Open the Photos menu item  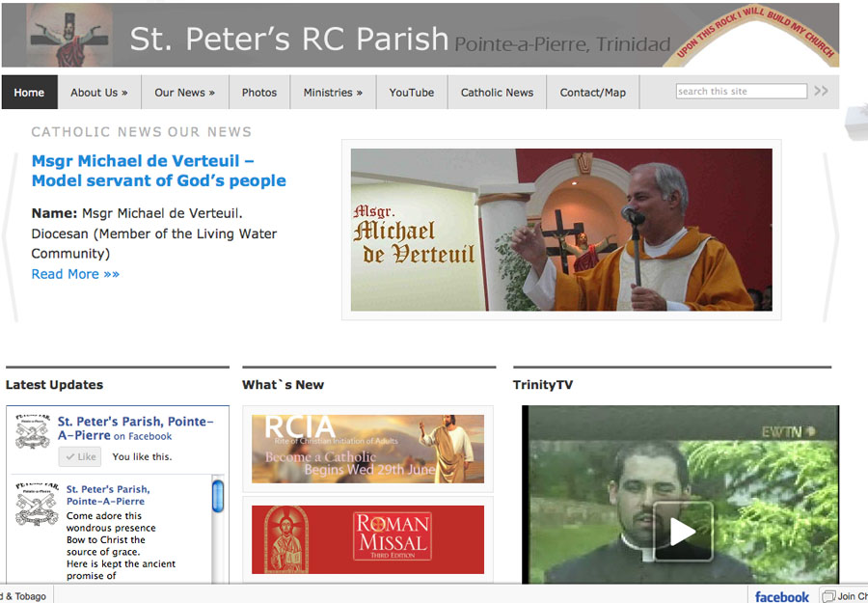pyautogui.click(x=259, y=93)
